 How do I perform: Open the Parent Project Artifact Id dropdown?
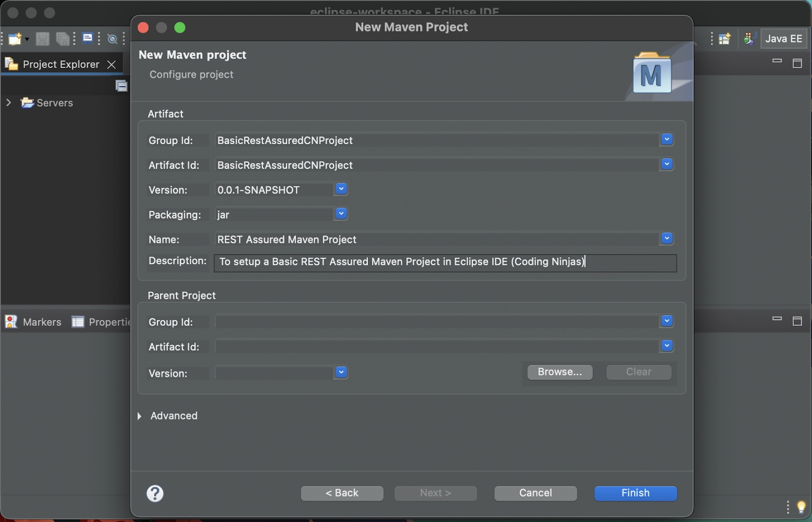pos(667,345)
